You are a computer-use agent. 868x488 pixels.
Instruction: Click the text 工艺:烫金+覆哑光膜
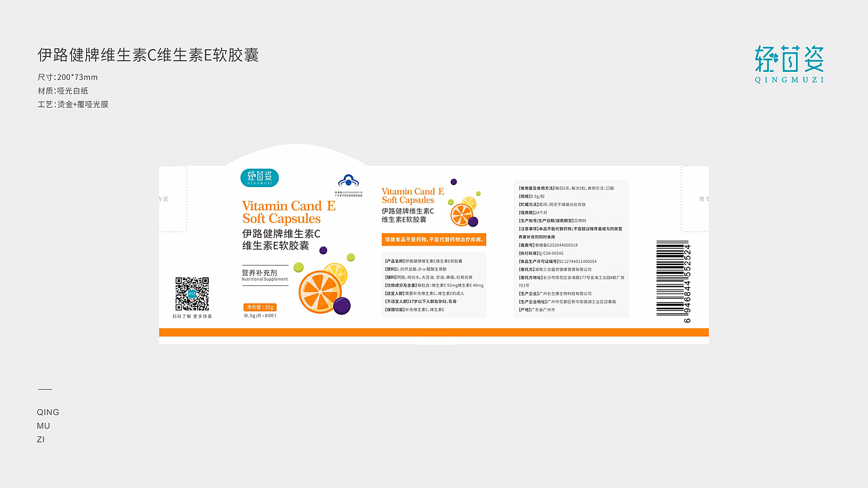pyautogui.click(x=73, y=104)
